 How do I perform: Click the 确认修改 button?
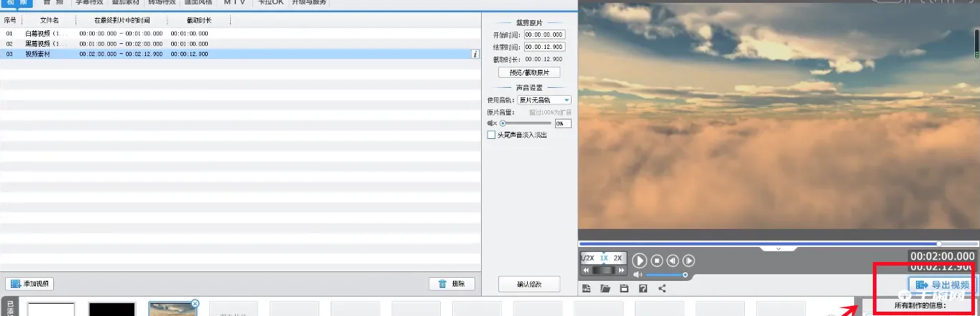click(x=529, y=284)
